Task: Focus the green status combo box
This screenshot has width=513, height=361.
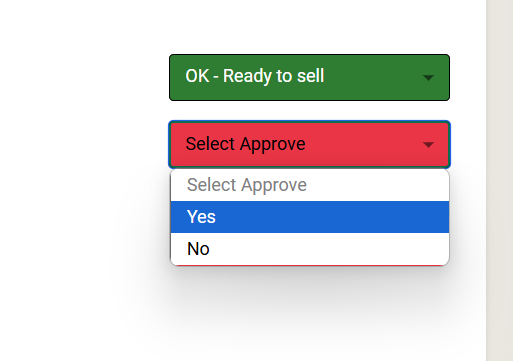Action: [x=309, y=77]
